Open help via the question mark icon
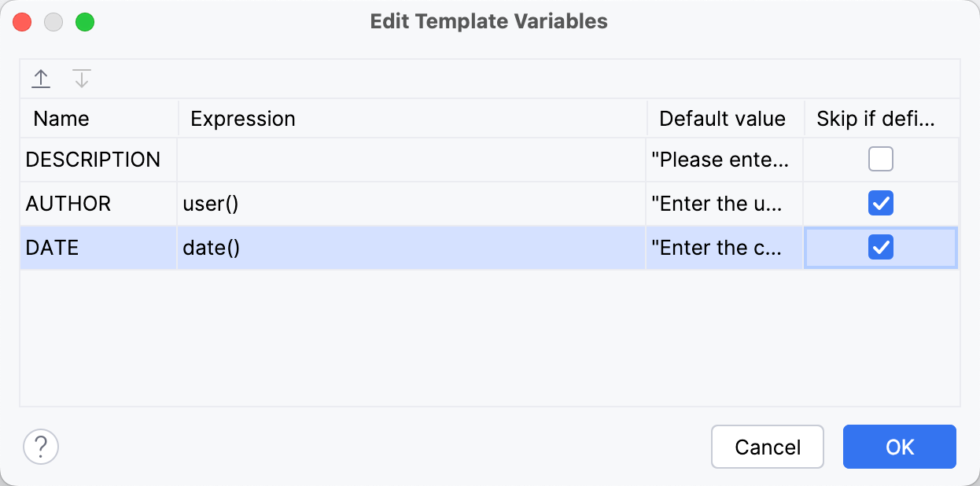Viewport: 980px width, 486px height. coord(41,447)
